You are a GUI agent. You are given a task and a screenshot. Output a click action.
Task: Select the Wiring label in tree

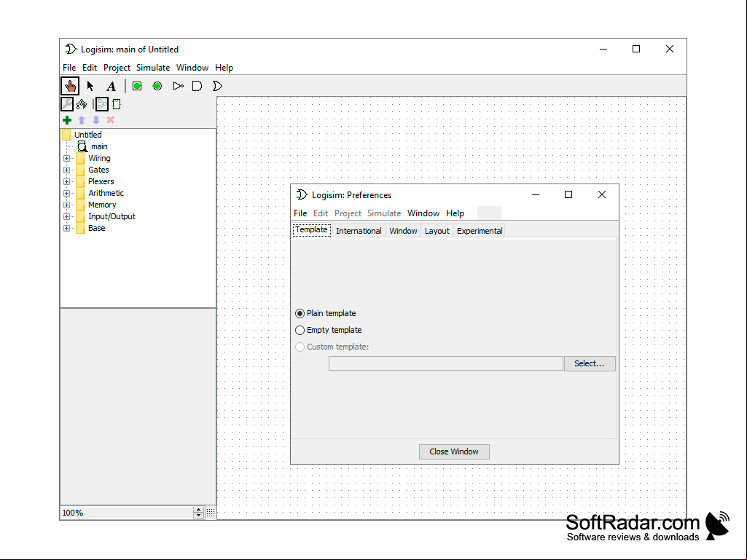click(99, 158)
